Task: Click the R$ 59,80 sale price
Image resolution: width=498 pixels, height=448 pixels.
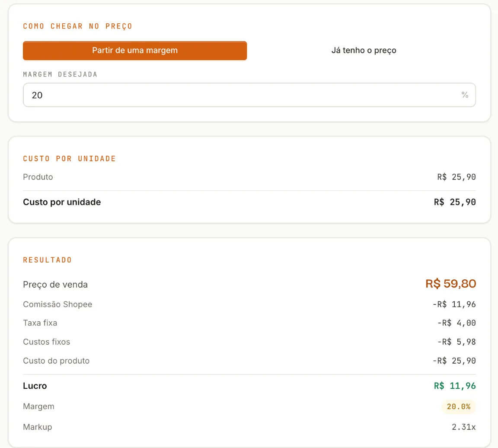Action: [x=451, y=283]
